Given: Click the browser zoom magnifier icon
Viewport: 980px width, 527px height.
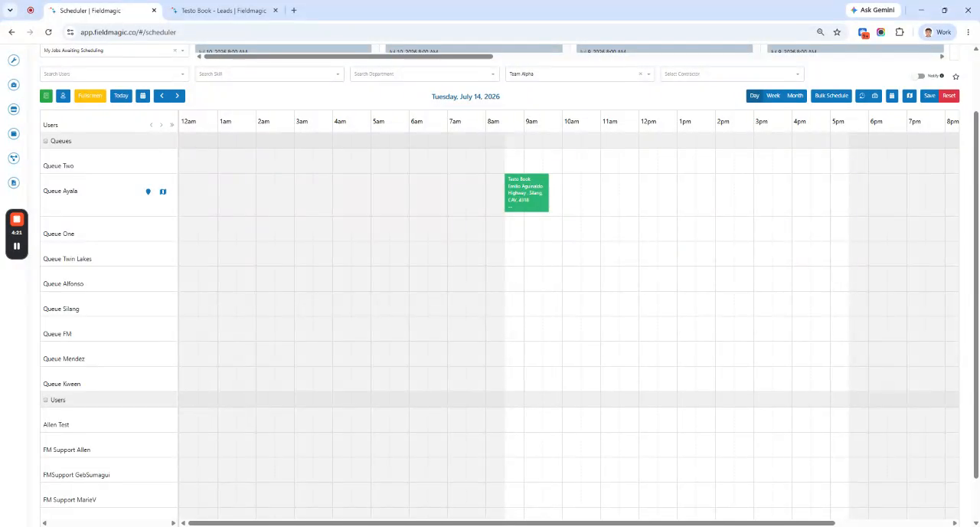Looking at the screenshot, I should click(x=820, y=32).
